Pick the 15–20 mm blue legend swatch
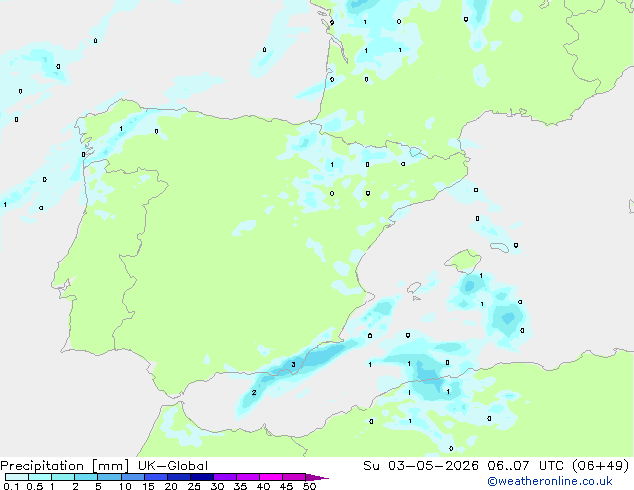 pyautogui.click(x=156, y=477)
